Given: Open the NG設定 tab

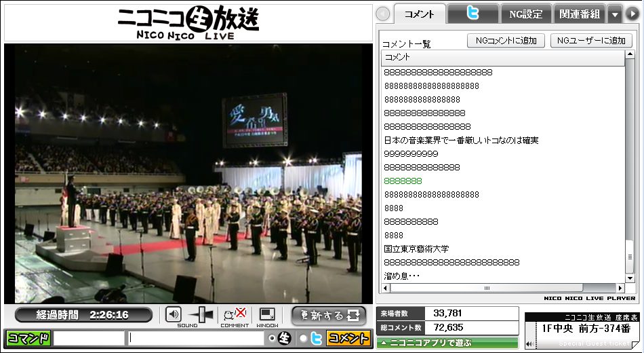Looking at the screenshot, I should [x=526, y=14].
